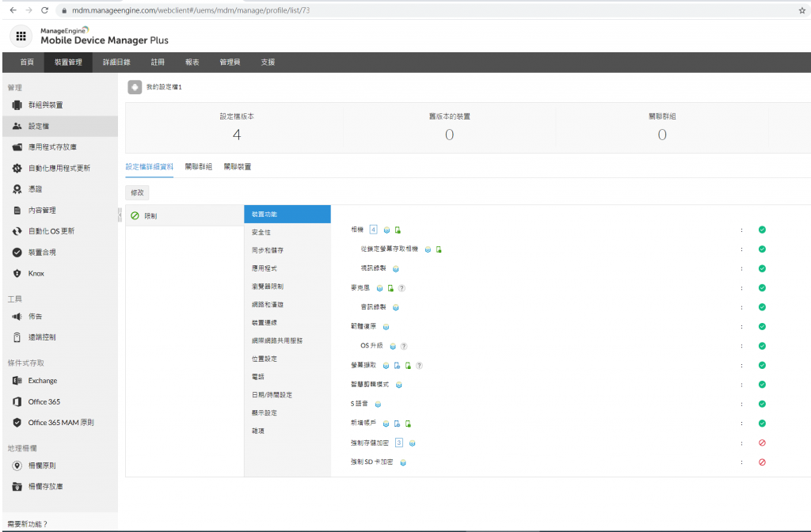Open the 憑證 certificates section

(x=35, y=189)
